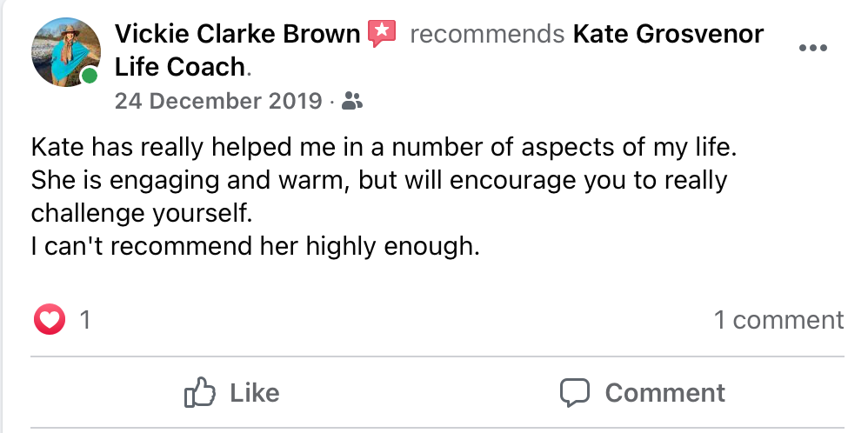The width and height of the screenshot is (868, 433).
Task: Click the text "challenge yourself."
Action: (x=146, y=213)
